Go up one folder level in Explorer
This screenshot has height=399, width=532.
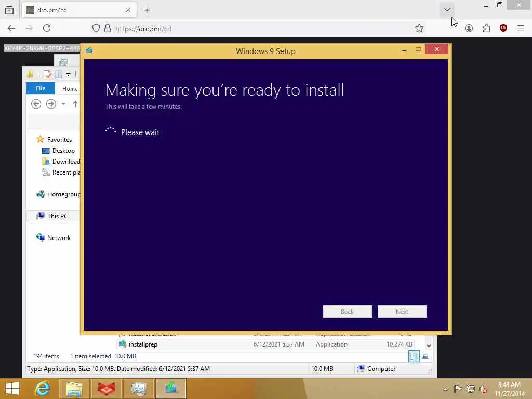pyautogui.click(x=75, y=104)
